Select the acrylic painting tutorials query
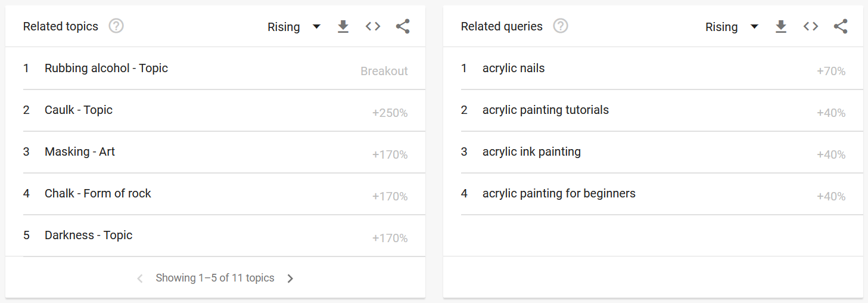 pos(546,110)
